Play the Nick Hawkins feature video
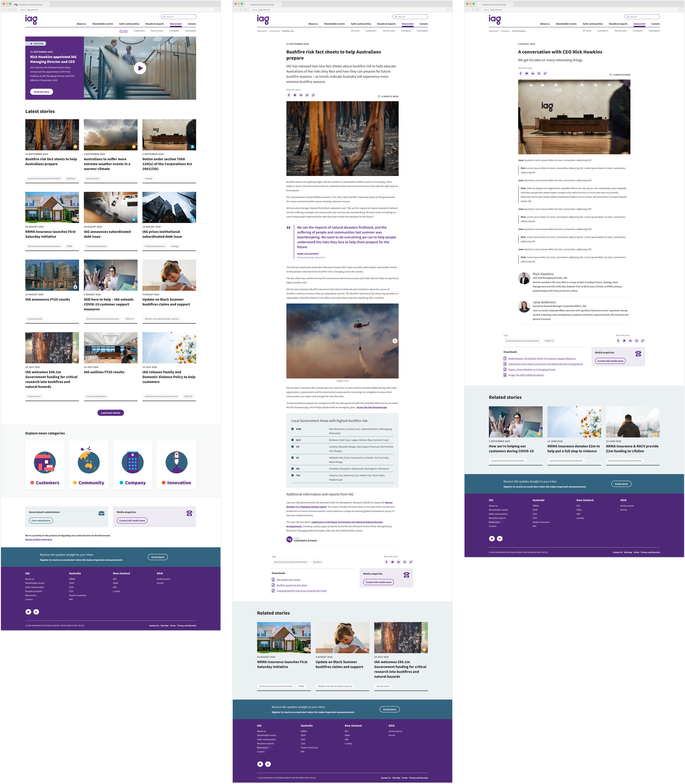 140,68
